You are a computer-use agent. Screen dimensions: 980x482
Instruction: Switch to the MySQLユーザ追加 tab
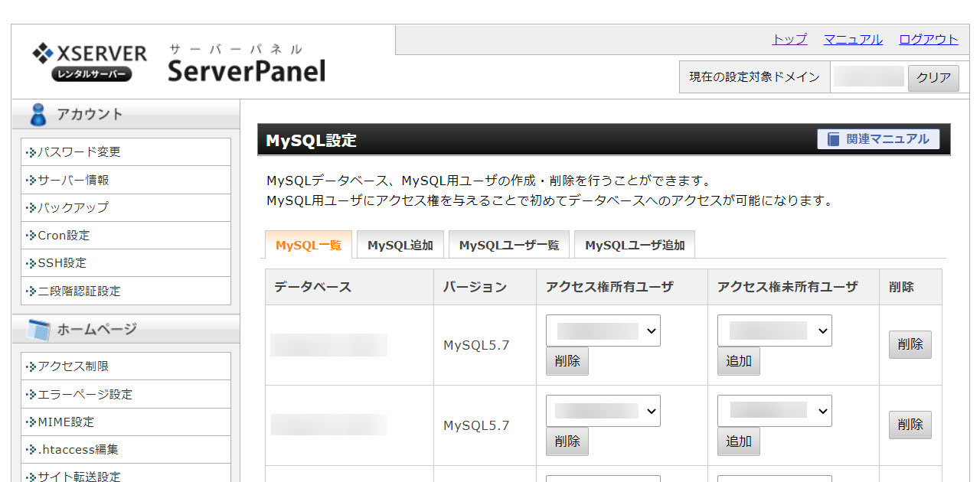635,245
